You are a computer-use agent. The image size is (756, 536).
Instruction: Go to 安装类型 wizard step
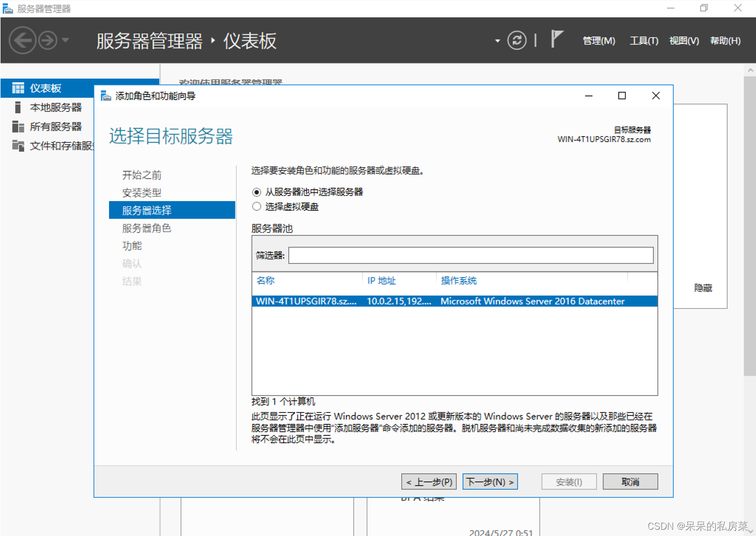(142, 193)
